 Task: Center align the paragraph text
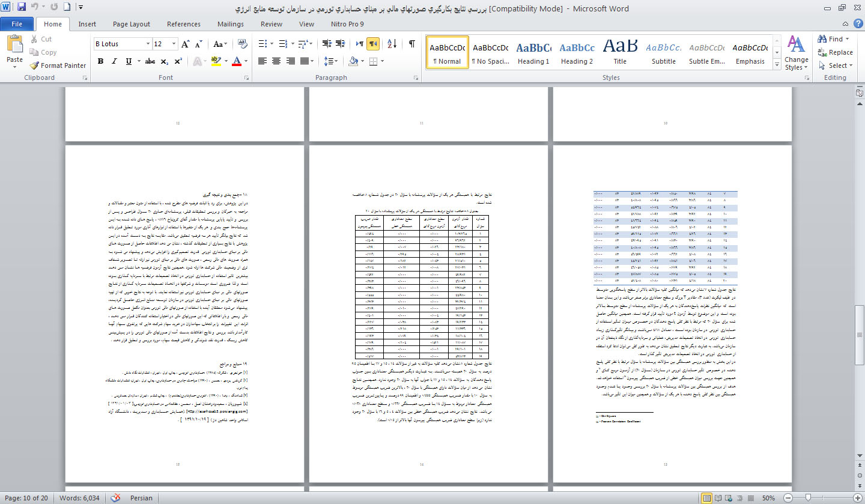pos(276,61)
